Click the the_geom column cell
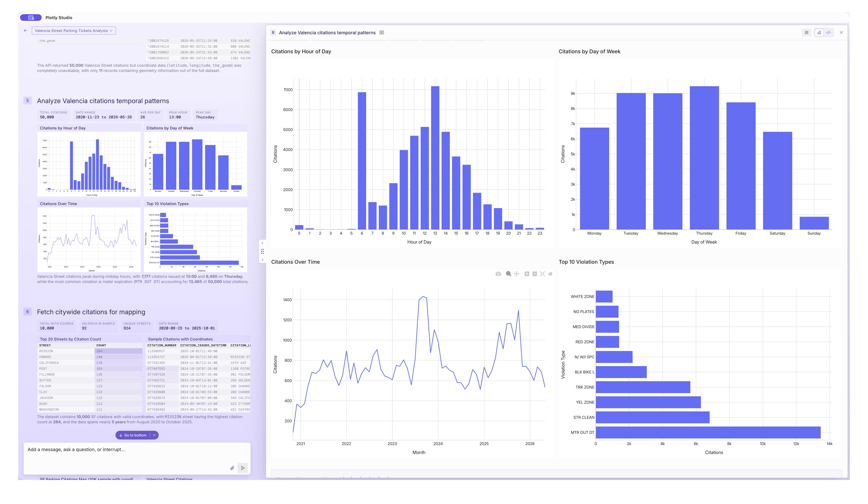This screenshot has width=868, height=504. coord(89,41)
